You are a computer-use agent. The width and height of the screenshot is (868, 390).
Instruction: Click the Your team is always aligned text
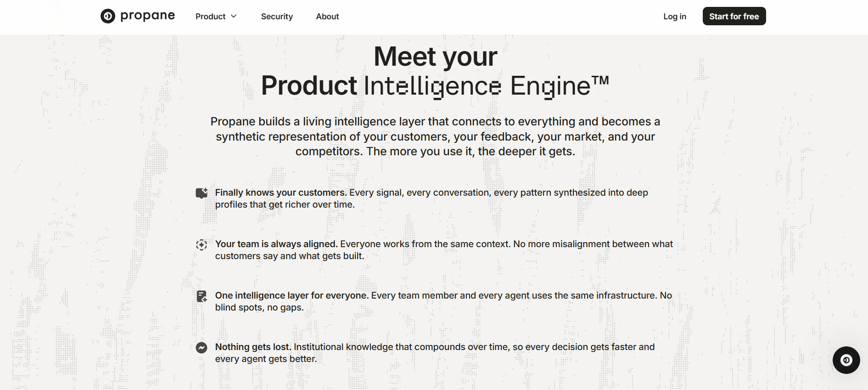pos(276,244)
